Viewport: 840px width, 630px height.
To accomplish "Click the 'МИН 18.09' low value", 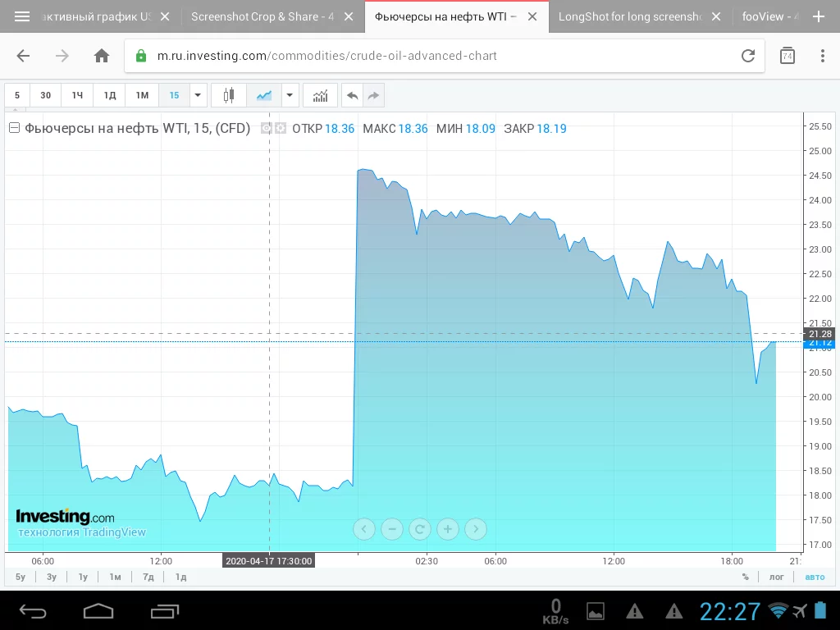I will coord(466,129).
